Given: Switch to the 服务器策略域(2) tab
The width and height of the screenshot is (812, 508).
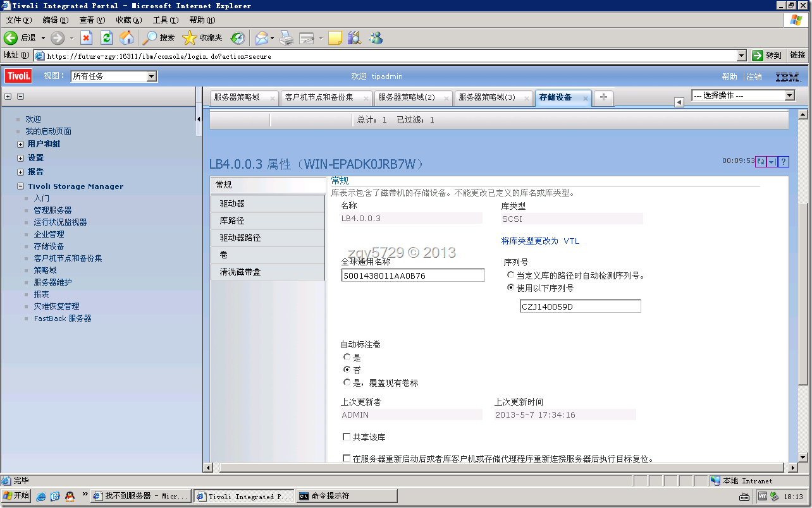Looking at the screenshot, I should coord(414,98).
